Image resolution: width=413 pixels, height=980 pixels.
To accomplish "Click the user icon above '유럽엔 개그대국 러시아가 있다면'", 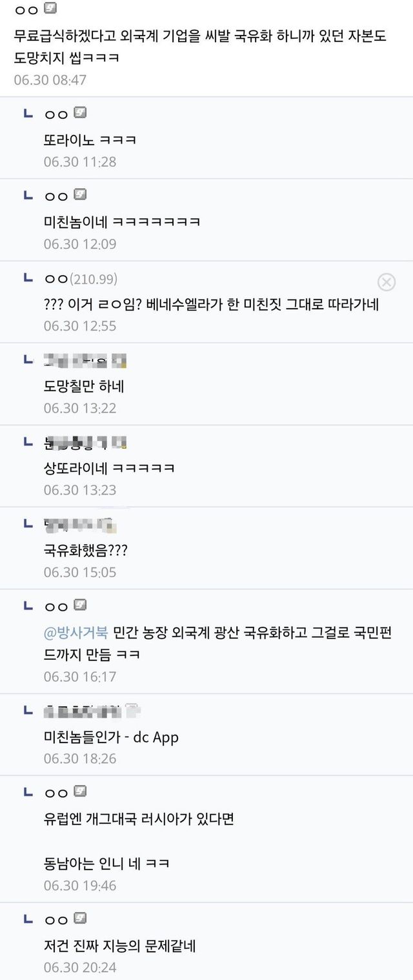I will [80, 791].
